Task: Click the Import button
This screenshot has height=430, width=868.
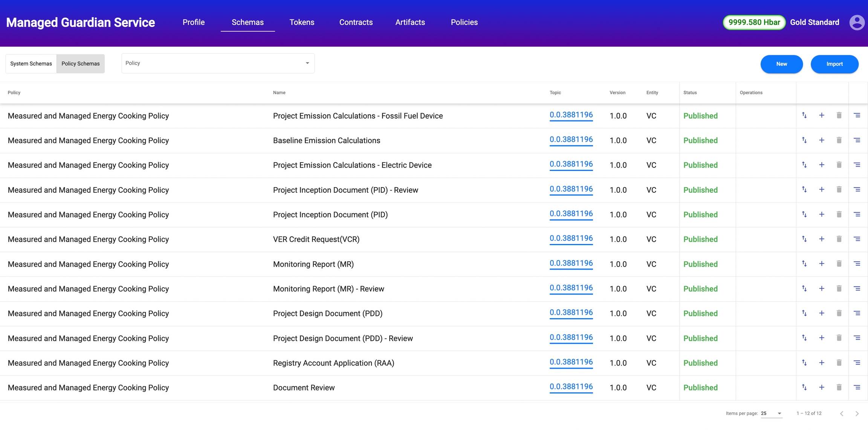Action: coord(834,64)
